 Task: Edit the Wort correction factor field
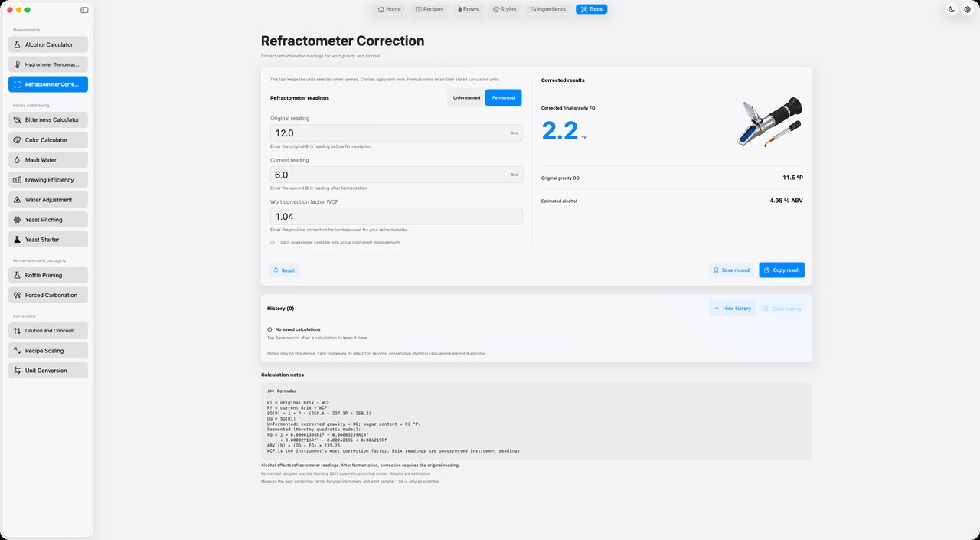click(397, 217)
